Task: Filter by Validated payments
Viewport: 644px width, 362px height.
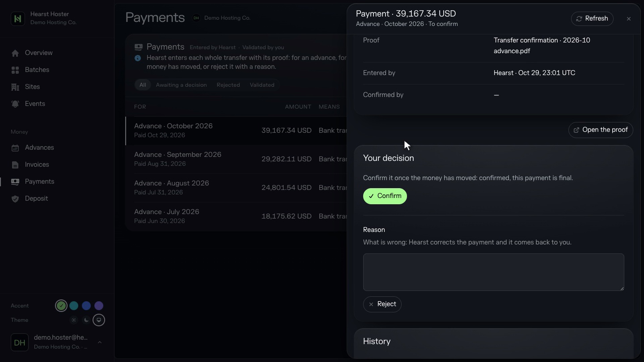Action: click(x=262, y=85)
